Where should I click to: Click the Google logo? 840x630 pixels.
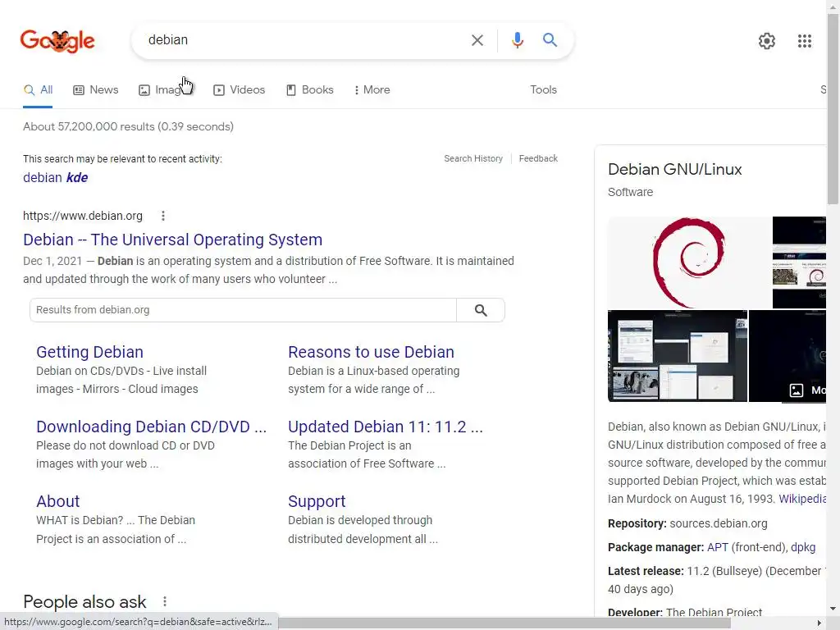point(57,41)
